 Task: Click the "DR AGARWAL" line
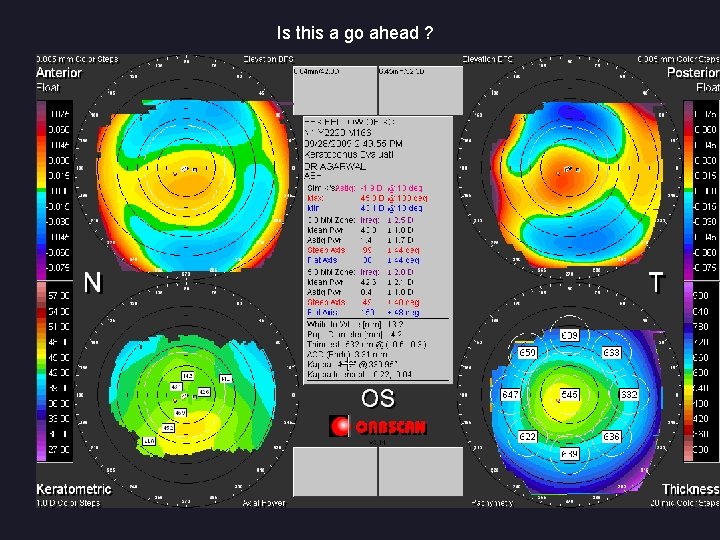point(335,166)
